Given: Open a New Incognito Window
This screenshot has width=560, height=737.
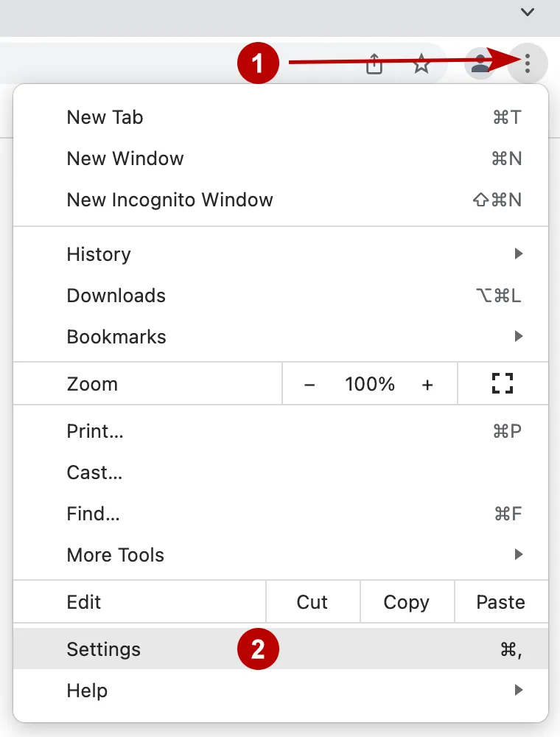Looking at the screenshot, I should pyautogui.click(x=169, y=200).
